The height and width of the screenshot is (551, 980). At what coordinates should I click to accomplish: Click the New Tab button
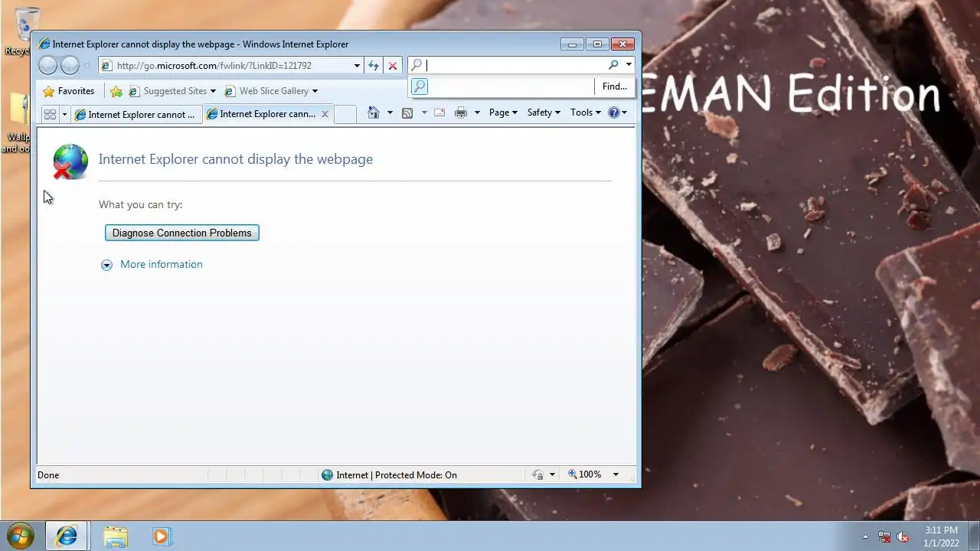pyautogui.click(x=345, y=114)
